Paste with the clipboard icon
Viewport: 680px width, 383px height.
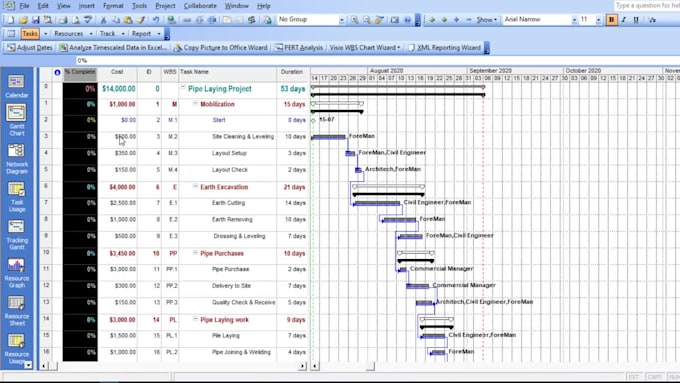click(x=128, y=20)
